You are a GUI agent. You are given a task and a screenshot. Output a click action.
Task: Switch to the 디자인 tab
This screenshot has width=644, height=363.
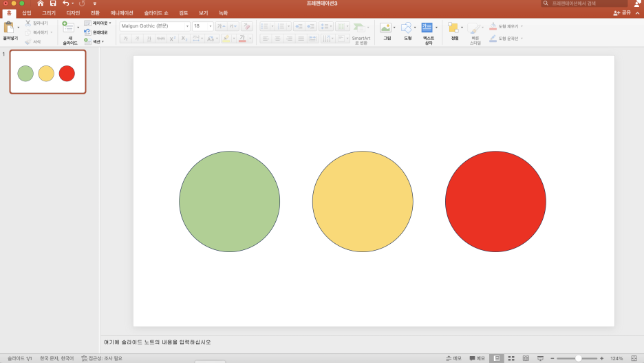tap(73, 13)
